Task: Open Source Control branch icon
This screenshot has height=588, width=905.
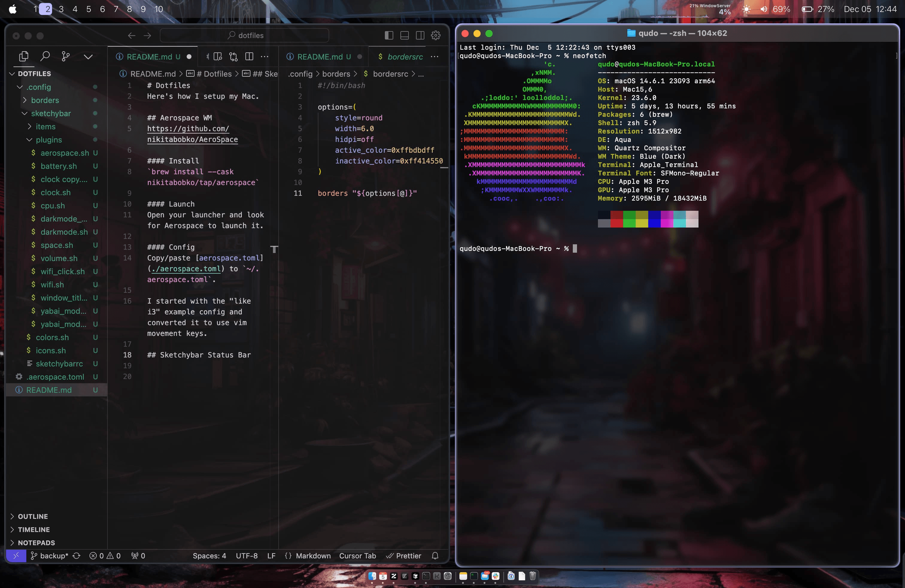Action: (66, 56)
